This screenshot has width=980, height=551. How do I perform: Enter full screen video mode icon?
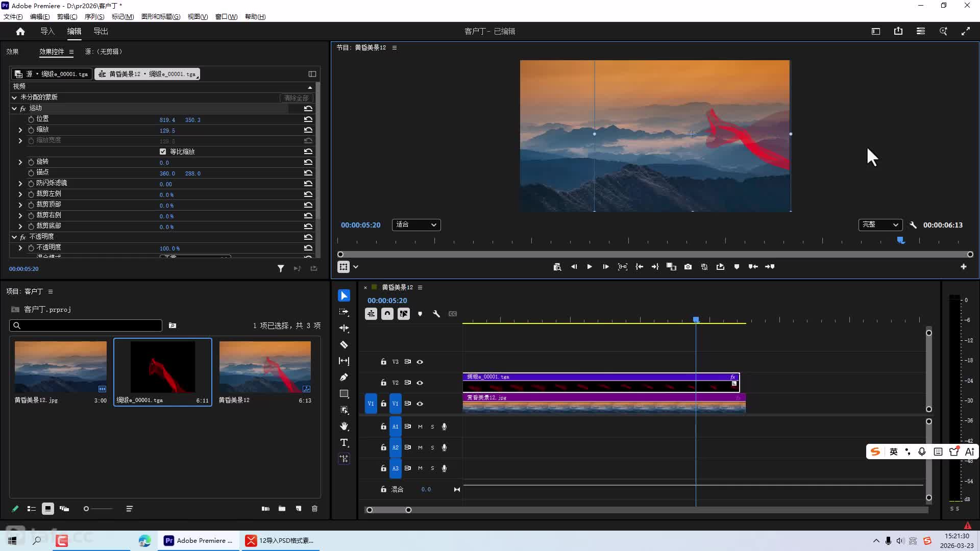[966, 32]
